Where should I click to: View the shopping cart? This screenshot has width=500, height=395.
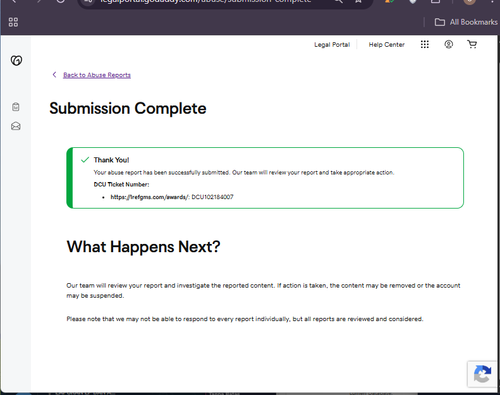point(472,44)
